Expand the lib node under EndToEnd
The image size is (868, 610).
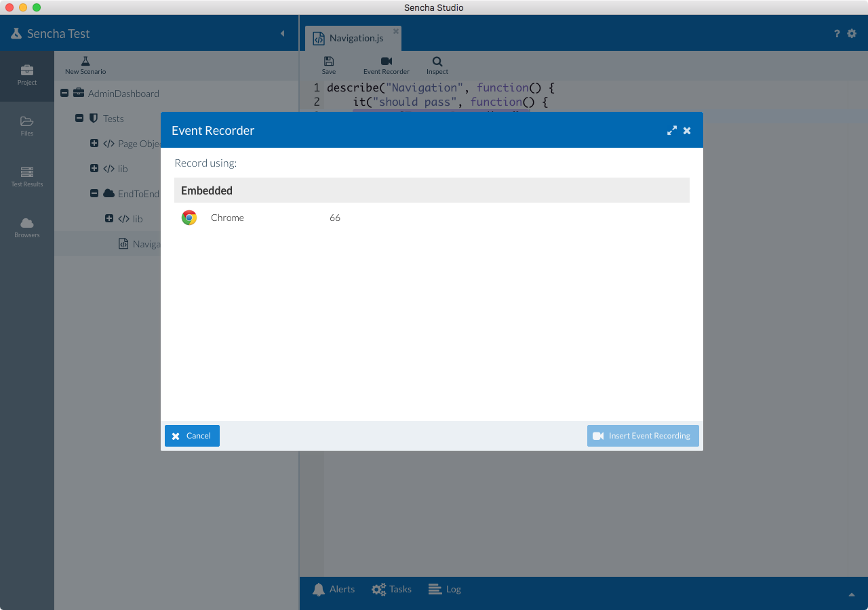coord(109,219)
